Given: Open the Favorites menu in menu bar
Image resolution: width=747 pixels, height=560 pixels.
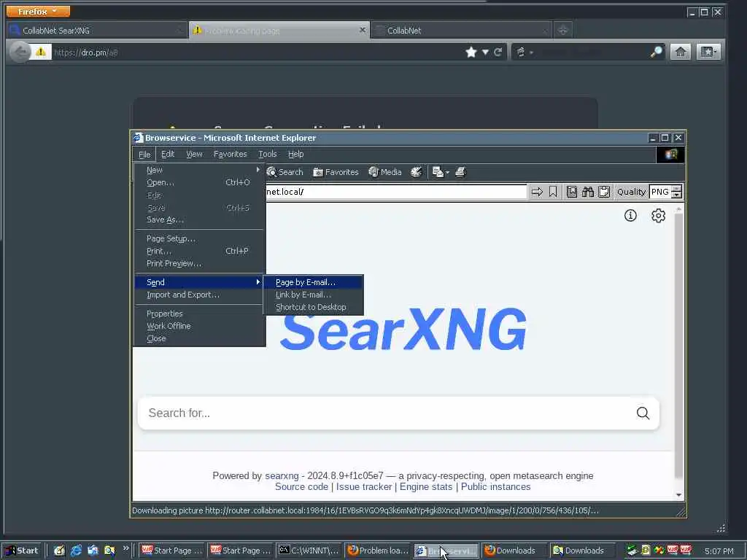Looking at the screenshot, I should tap(230, 155).
